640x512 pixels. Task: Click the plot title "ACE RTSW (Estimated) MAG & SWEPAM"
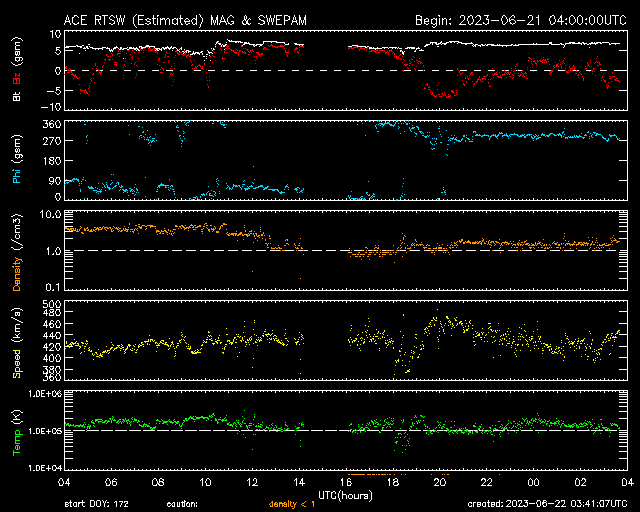[x=185, y=20]
